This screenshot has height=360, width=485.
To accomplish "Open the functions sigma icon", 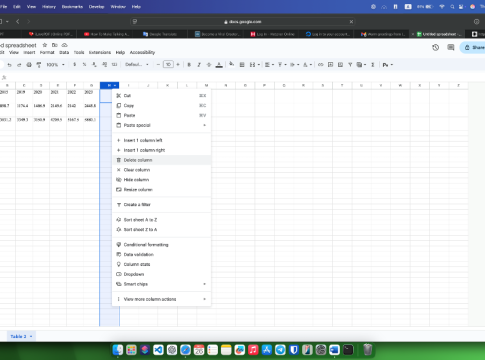I will pos(373,65).
